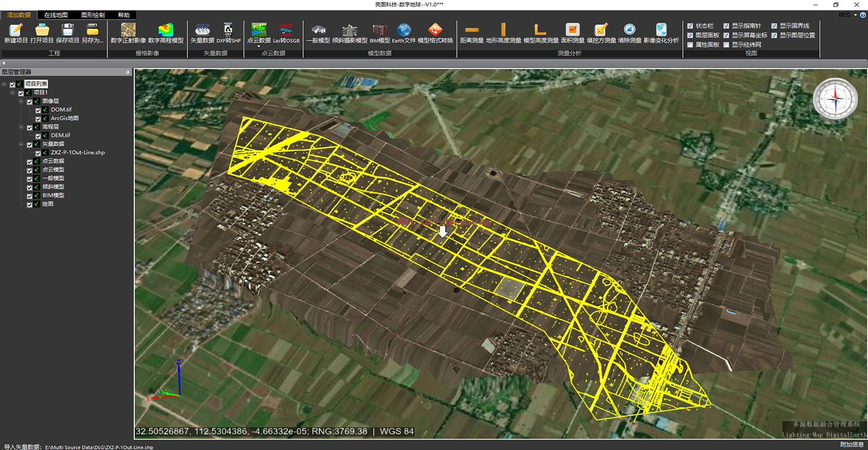Collapse the 图像层 tree node
The width and height of the screenshot is (868, 450).
(21, 101)
